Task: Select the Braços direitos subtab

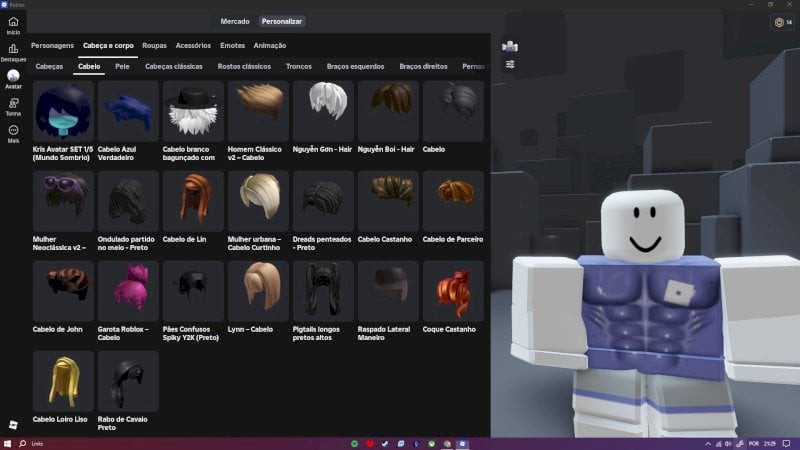Action: pos(423,66)
